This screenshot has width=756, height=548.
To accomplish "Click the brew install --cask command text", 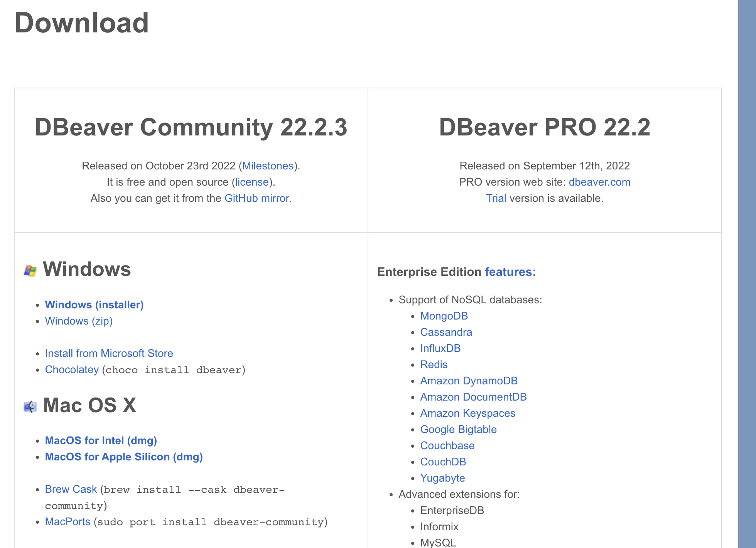I will click(x=165, y=498).
